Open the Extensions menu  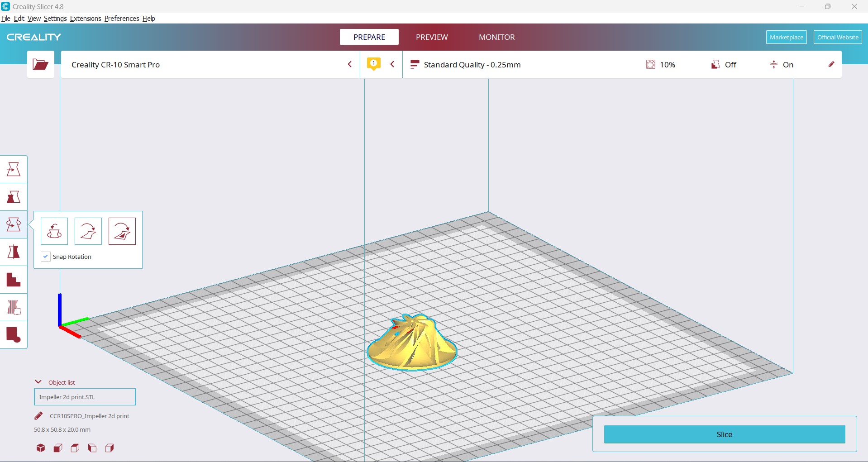click(86, 19)
